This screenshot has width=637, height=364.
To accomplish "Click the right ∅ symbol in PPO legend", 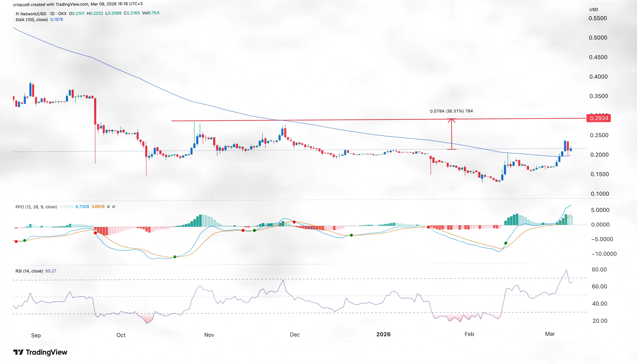I will [x=113, y=207].
